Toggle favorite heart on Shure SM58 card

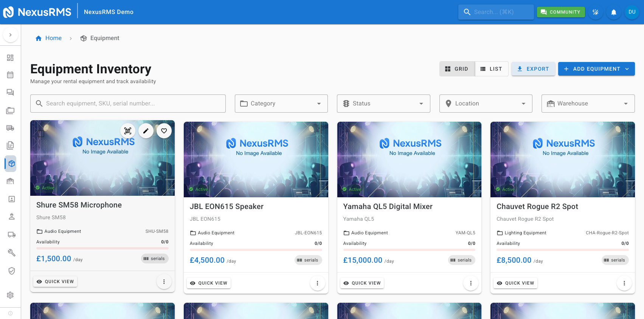[x=164, y=131]
